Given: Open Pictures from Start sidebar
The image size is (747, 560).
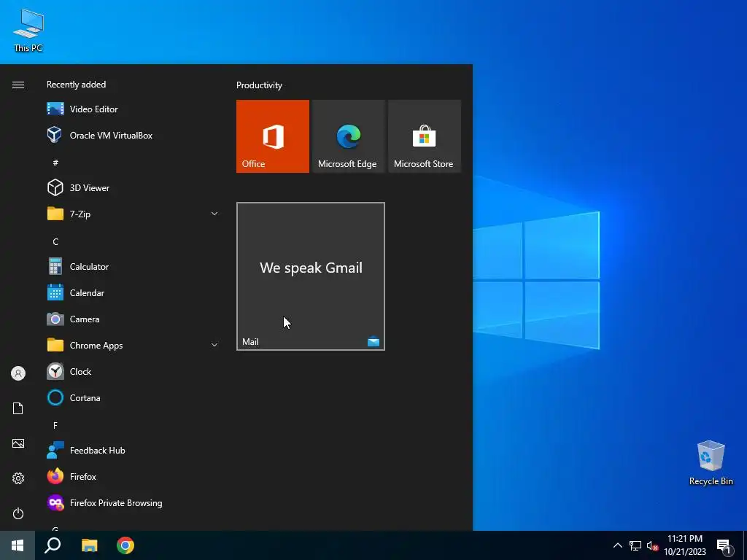Looking at the screenshot, I should 18,443.
